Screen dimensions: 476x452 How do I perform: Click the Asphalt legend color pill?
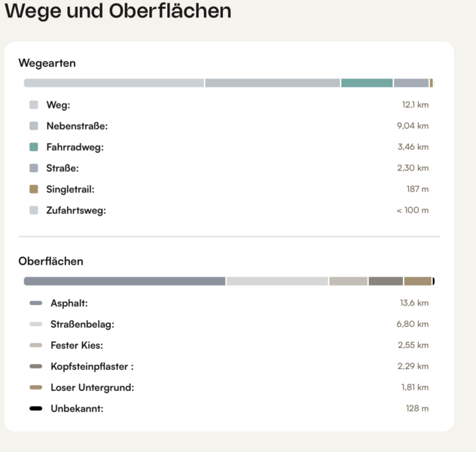(x=35, y=304)
